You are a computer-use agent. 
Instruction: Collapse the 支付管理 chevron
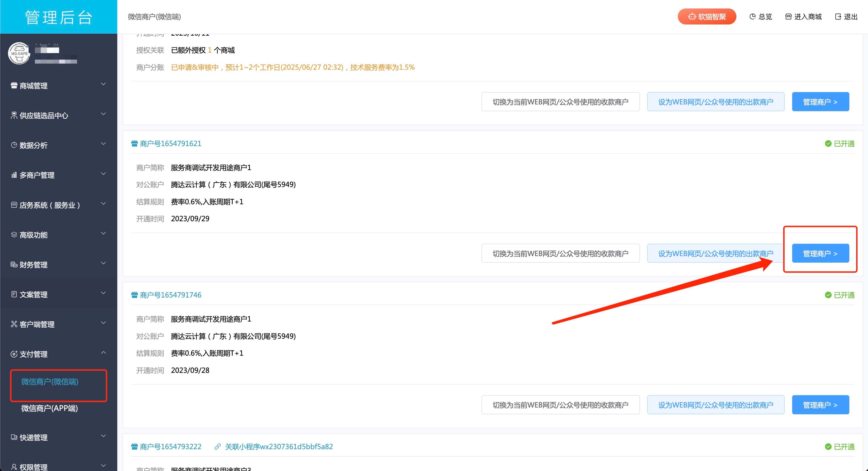[103, 353]
